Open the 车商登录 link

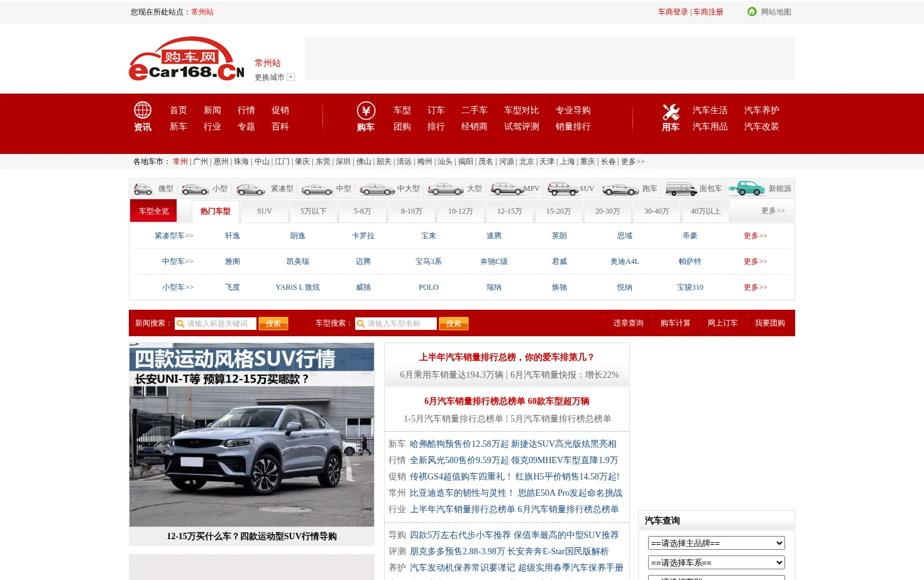click(673, 12)
